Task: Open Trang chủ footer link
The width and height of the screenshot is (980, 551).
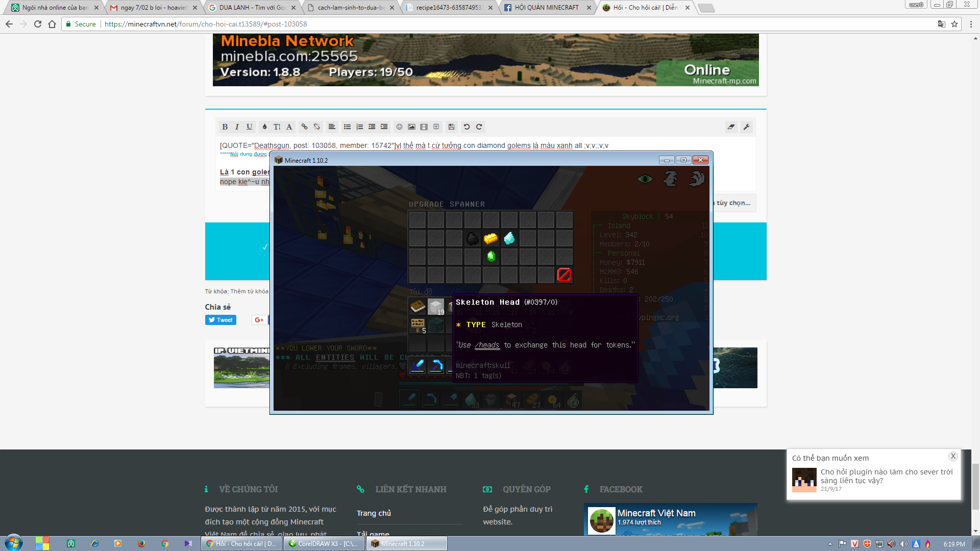Action: coord(374,513)
